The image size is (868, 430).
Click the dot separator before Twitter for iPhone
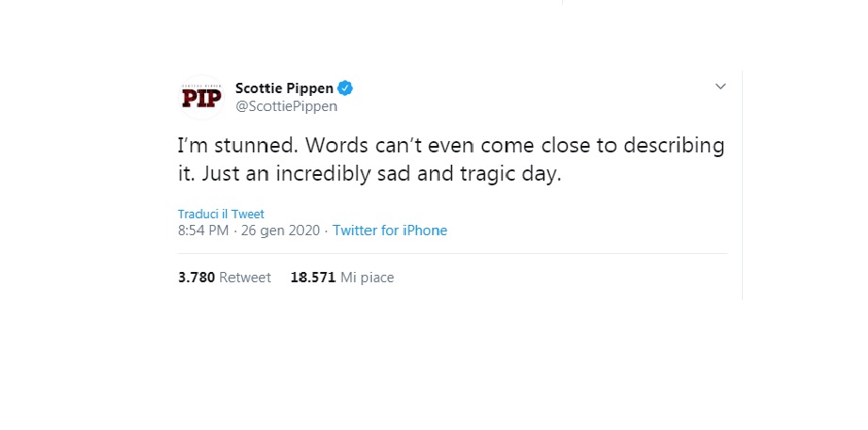tap(326, 231)
